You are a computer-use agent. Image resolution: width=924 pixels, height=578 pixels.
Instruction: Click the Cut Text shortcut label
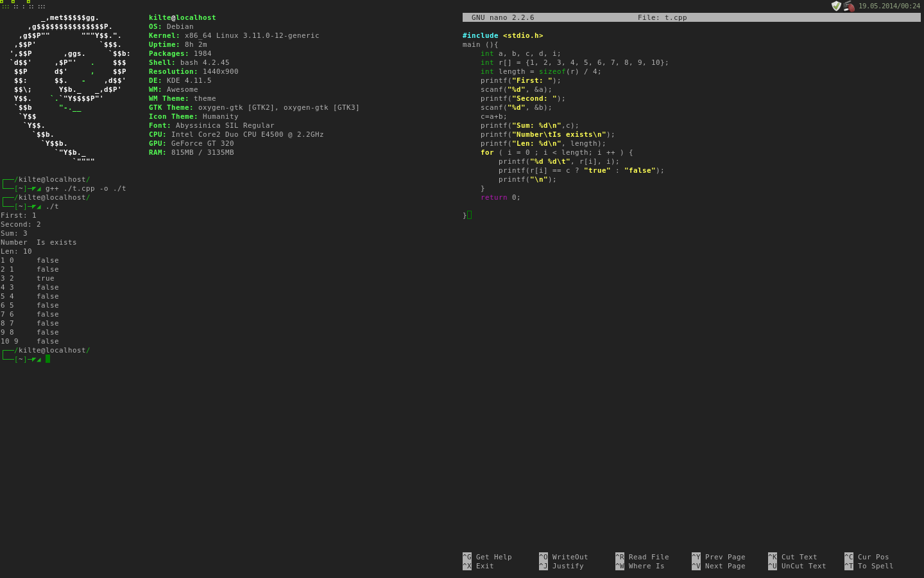click(799, 557)
